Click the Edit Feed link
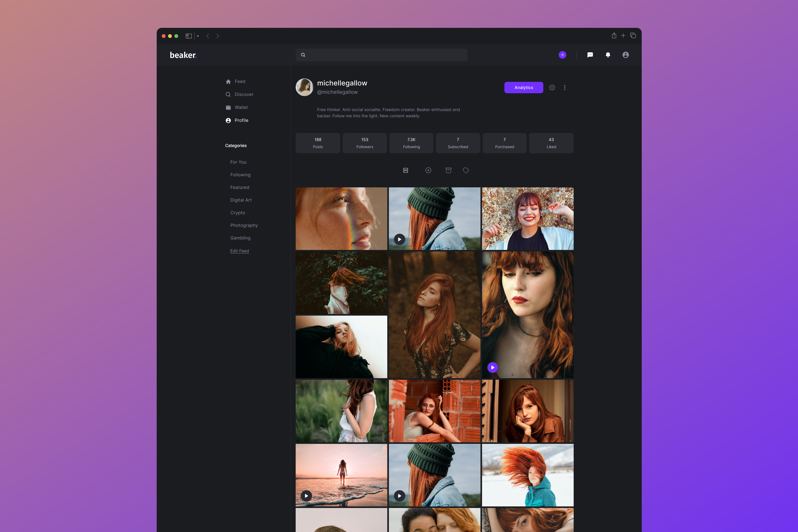This screenshot has height=532, width=798. click(x=240, y=251)
